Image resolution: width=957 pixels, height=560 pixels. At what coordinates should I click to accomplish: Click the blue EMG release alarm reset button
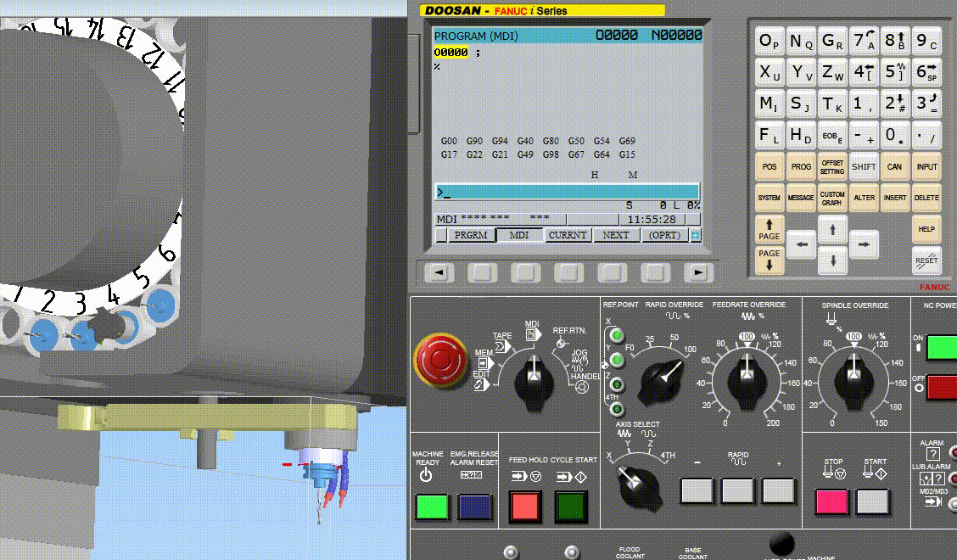(x=474, y=507)
